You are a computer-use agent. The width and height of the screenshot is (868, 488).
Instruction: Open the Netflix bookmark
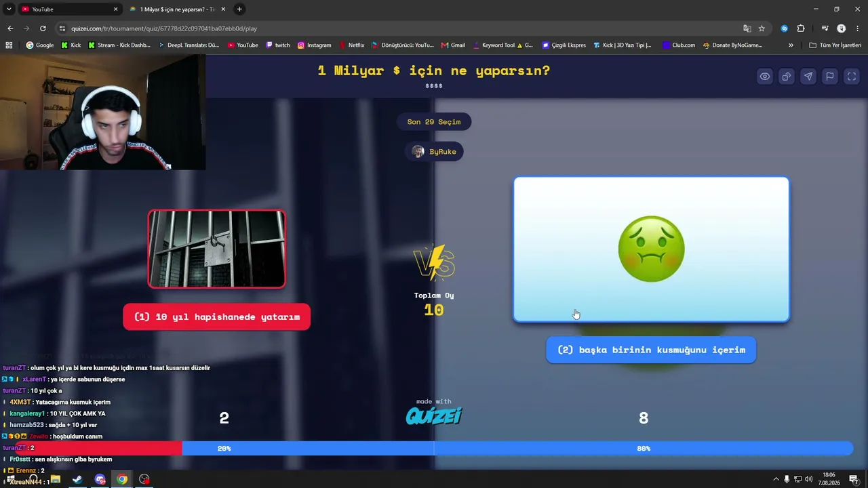pos(352,45)
